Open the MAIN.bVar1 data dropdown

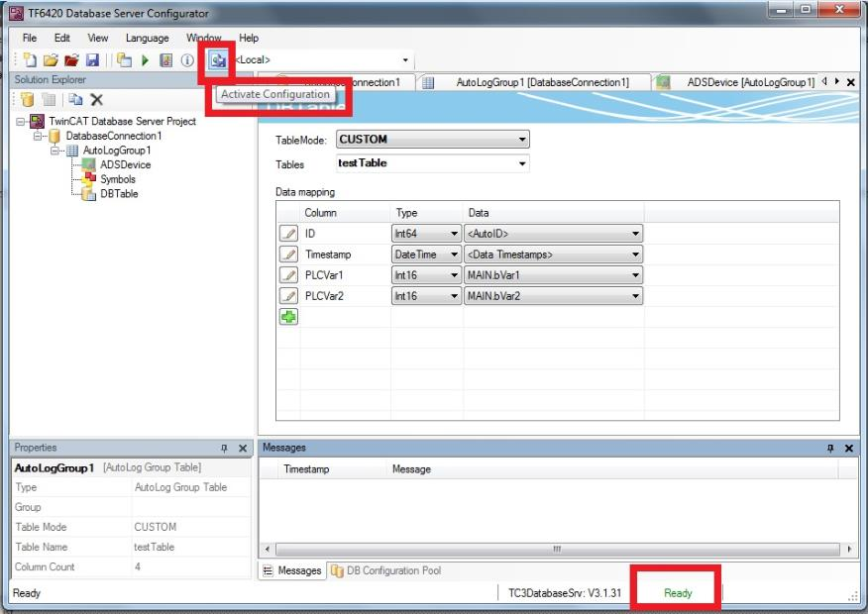coord(635,275)
